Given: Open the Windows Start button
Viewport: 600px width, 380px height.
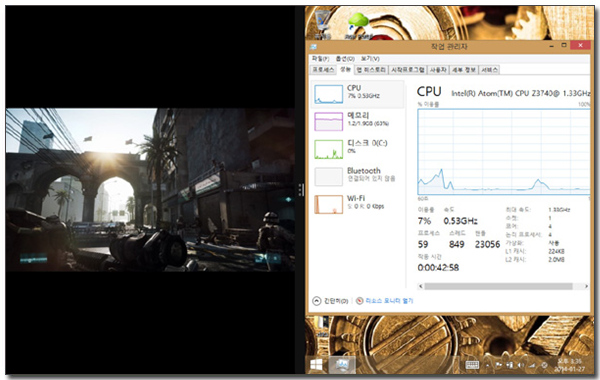Looking at the screenshot, I should (316, 365).
